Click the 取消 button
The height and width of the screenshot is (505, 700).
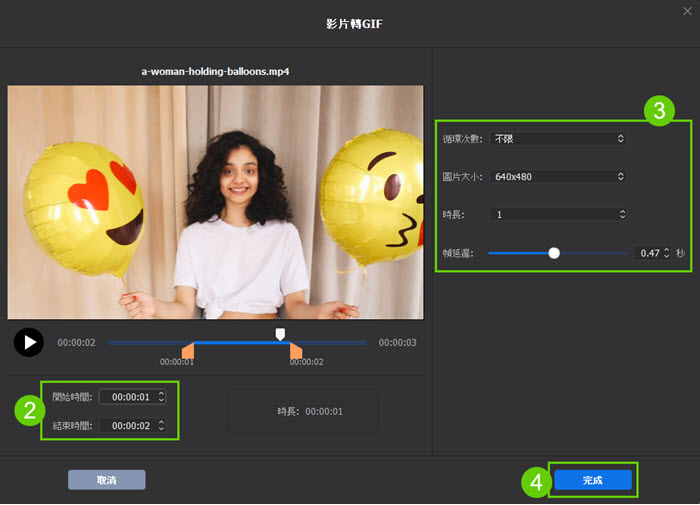pyautogui.click(x=107, y=480)
